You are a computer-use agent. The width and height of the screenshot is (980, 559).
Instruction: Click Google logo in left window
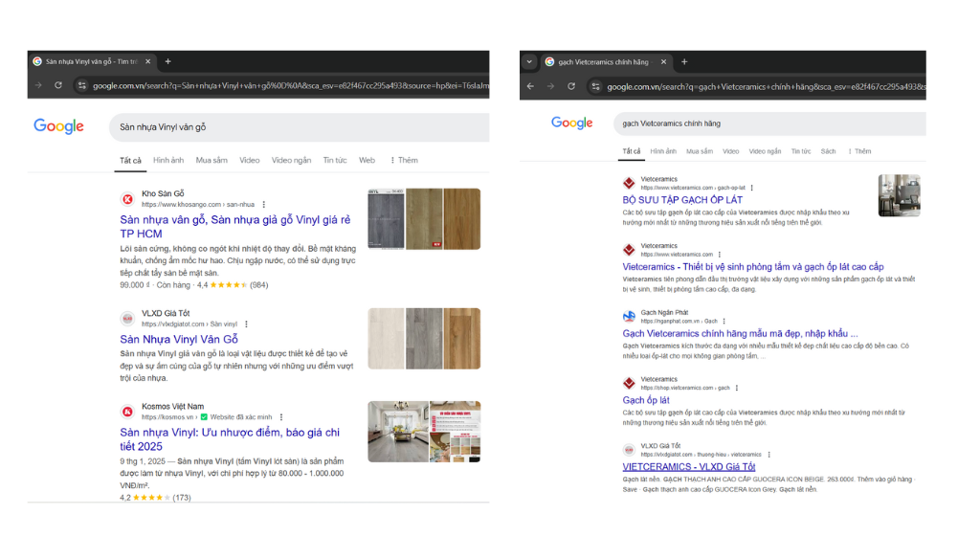pos(58,126)
